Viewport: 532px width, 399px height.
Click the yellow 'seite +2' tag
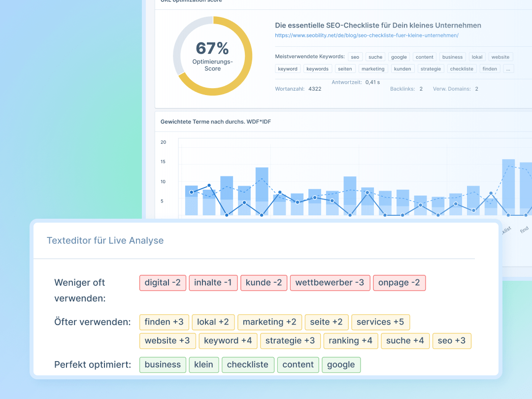[x=327, y=322]
